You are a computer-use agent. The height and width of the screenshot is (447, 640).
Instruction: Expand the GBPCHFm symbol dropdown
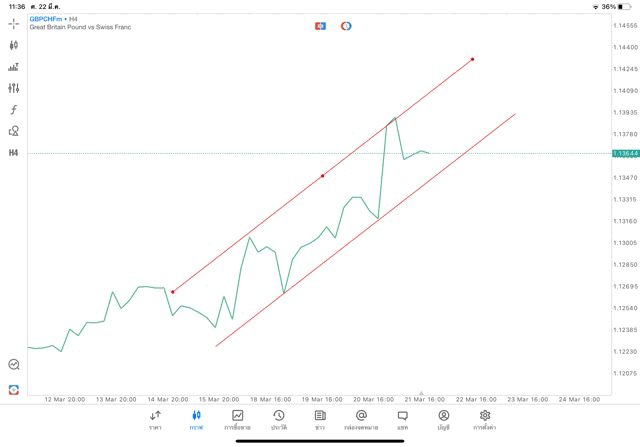pos(47,19)
